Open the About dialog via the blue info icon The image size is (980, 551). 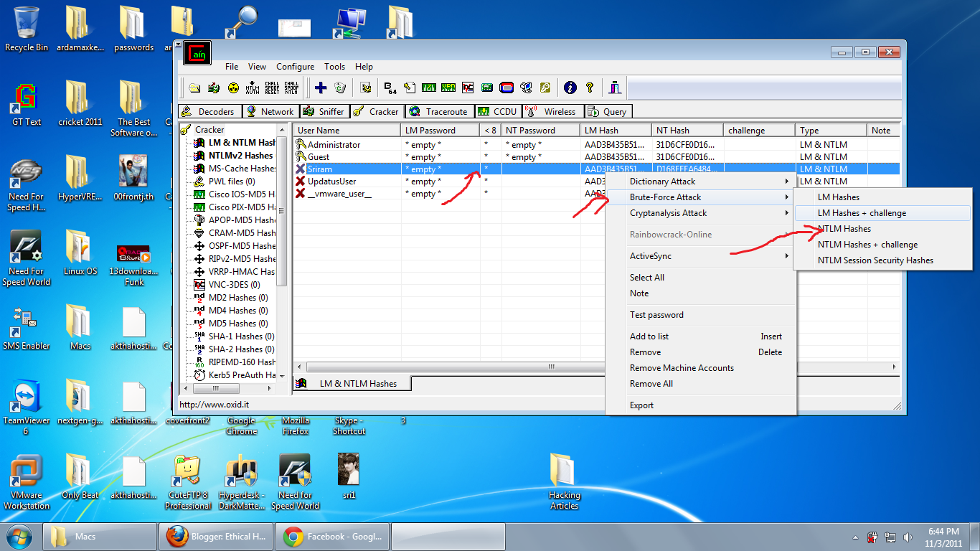pyautogui.click(x=570, y=87)
